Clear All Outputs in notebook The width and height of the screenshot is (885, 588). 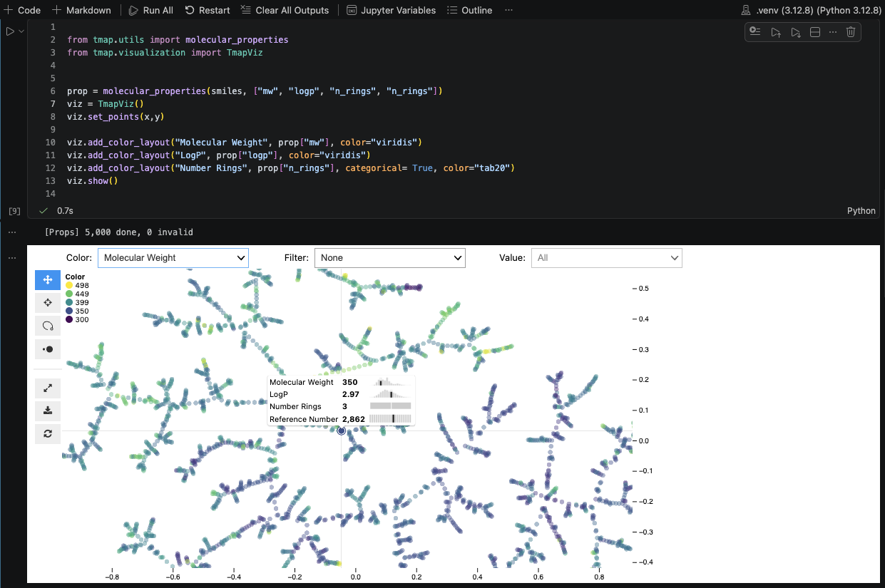click(285, 10)
